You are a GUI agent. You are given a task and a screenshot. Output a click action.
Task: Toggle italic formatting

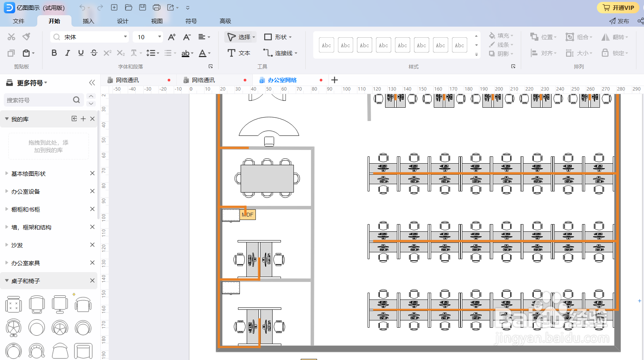67,53
